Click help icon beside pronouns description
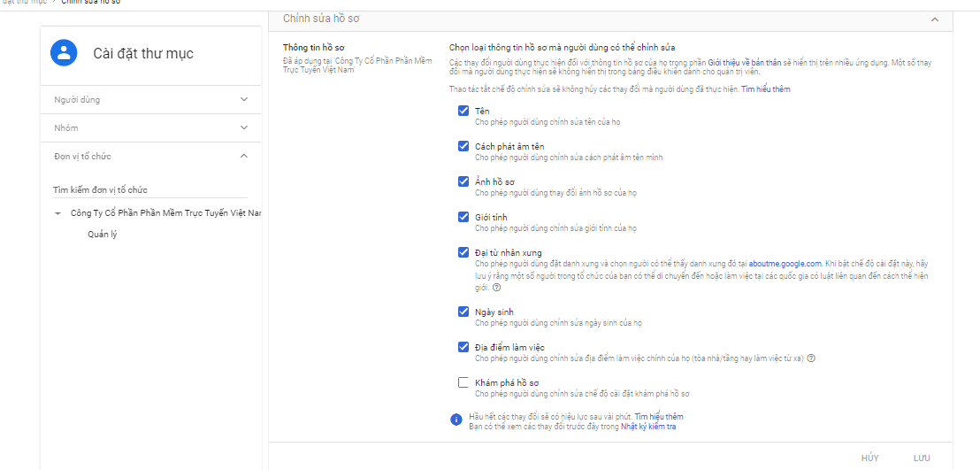Image resolution: width=980 pixels, height=470 pixels. pos(497,288)
